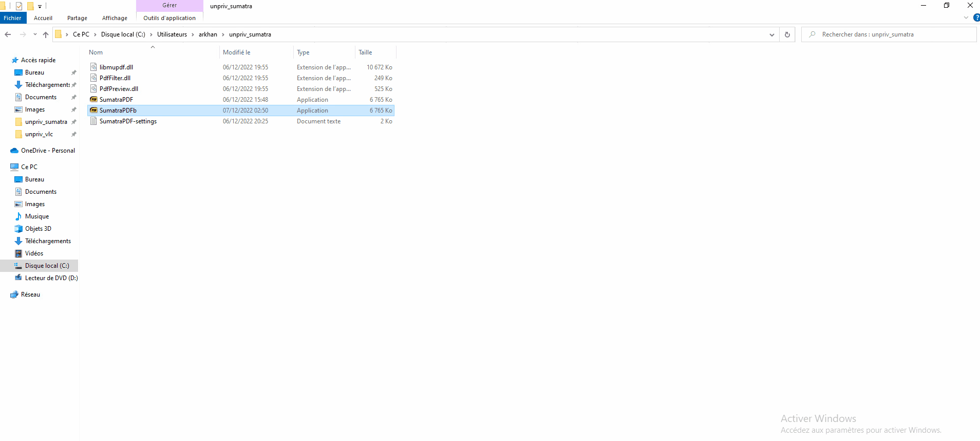Select Réseau network icon
This screenshot has height=441, width=980.
pyautogui.click(x=14, y=295)
